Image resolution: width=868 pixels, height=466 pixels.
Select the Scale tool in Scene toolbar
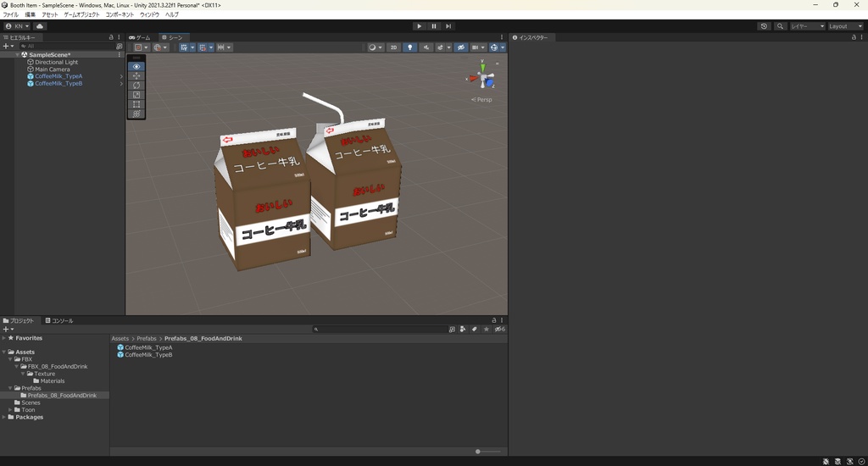point(136,95)
